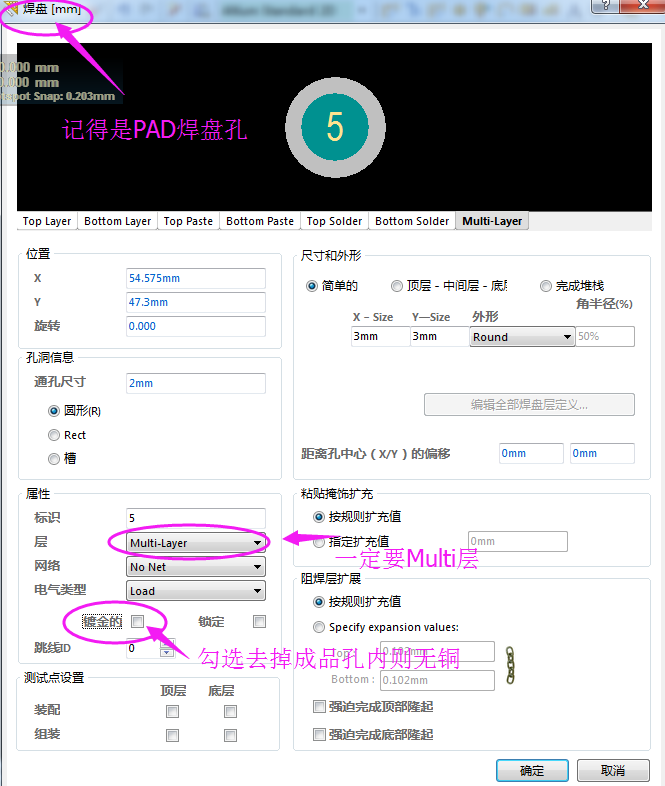Viewport: 665px width, 786px height.
Task: Click the pad dialog title bar icon
Action: [11, 11]
